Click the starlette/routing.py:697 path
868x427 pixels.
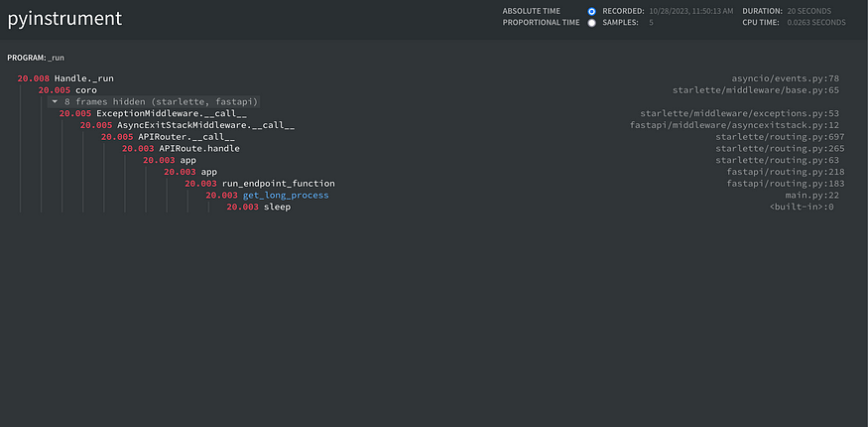point(780,137)
